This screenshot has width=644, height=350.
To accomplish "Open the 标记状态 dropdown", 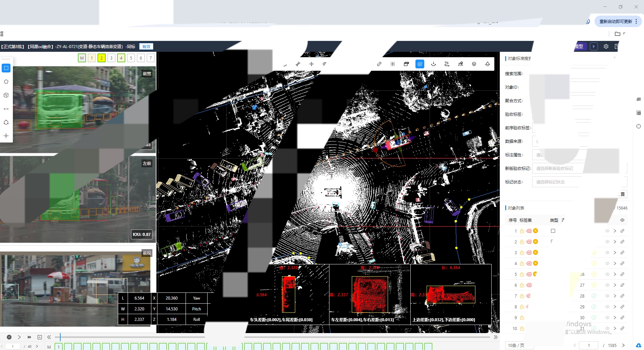I will click(580, 182).
